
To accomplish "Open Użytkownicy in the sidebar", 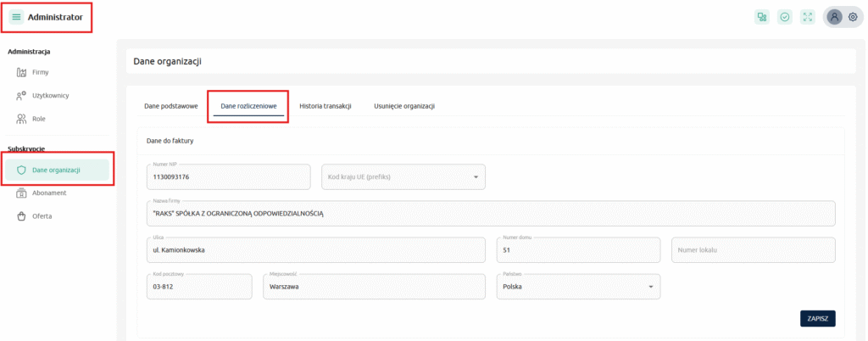I will click(49, 95).
